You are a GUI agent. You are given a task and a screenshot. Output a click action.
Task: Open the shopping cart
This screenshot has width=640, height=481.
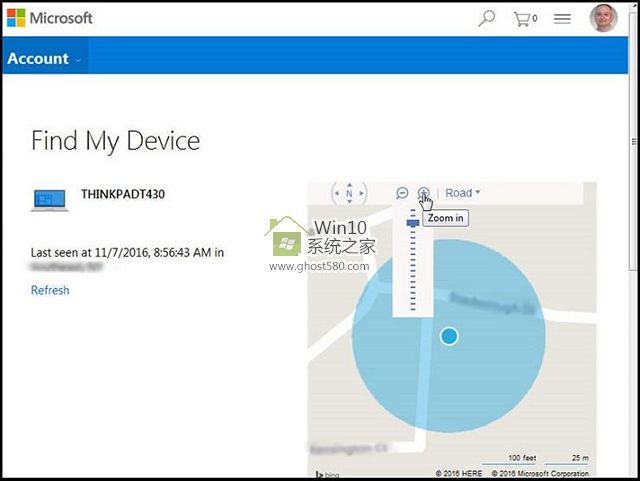[x=525, y=18]
